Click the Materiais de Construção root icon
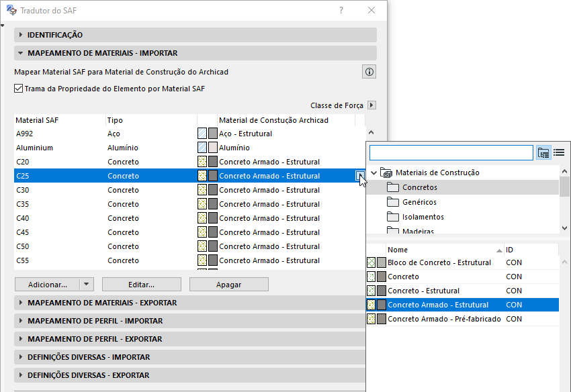 pyautogui.click(x=386, y=173)
